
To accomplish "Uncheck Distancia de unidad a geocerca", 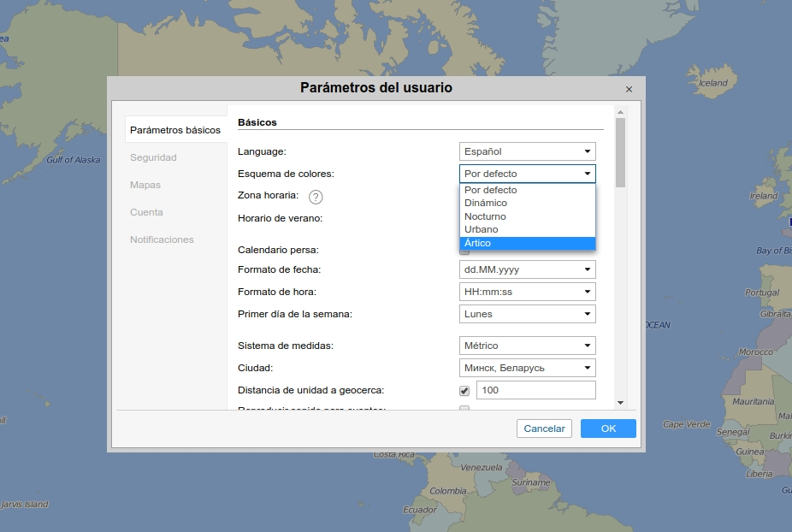I will pyautogui.click(x=464, y=390).
